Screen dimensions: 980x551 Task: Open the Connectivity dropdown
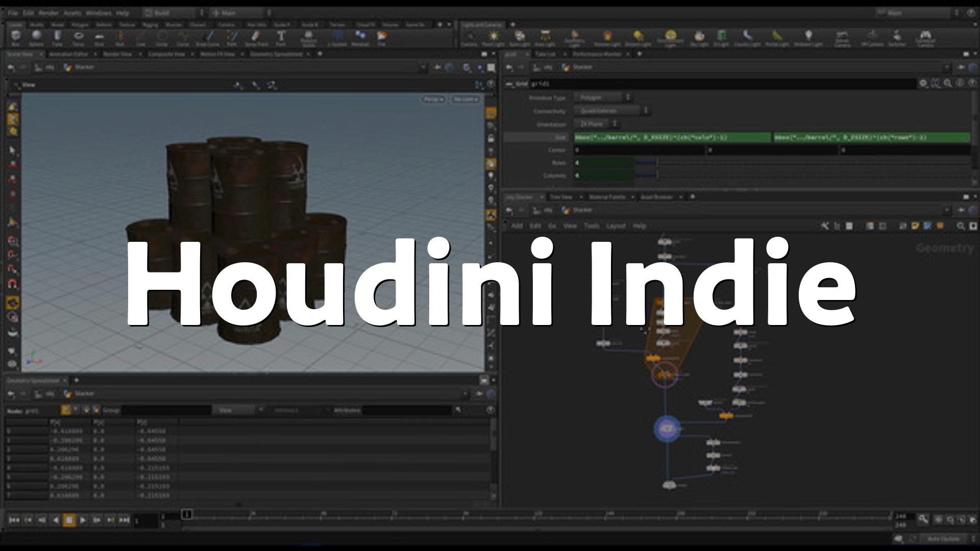tap(612, 110)
